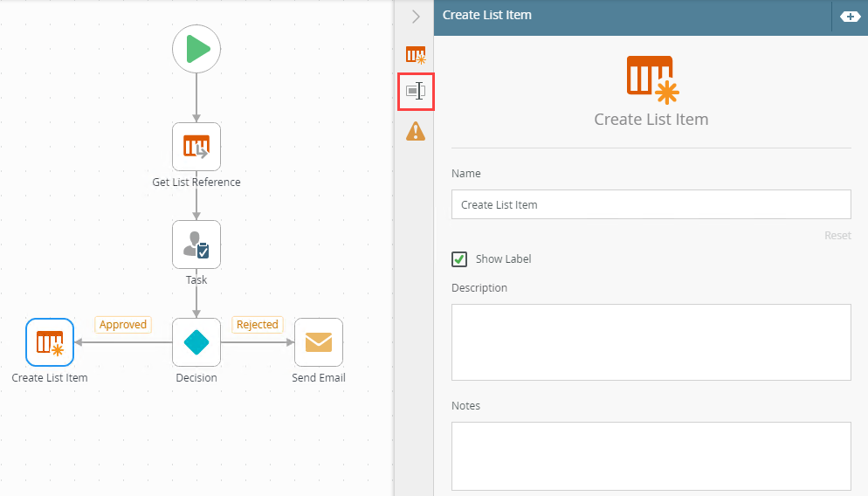Click the Name input field
The width and height of the screenshot is (868, 496).
(651, 204)
